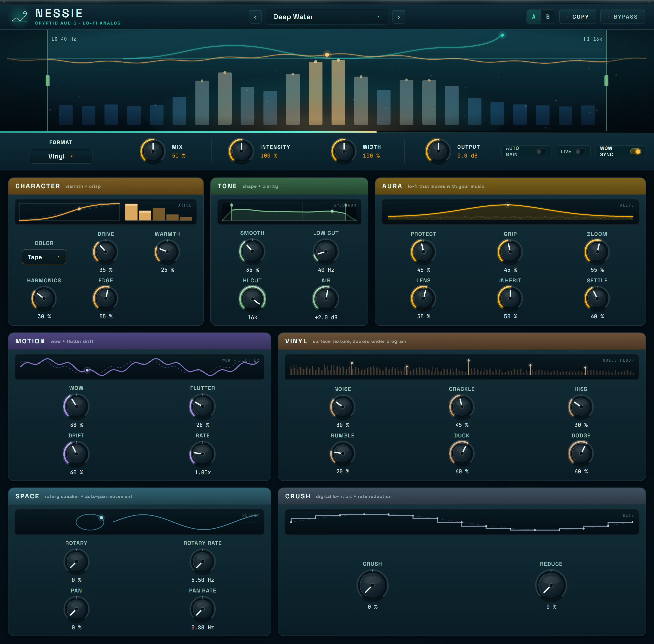Click the MIX knob
The width and height of the screenshot is (654, 644).
click(x=153, y=151)
